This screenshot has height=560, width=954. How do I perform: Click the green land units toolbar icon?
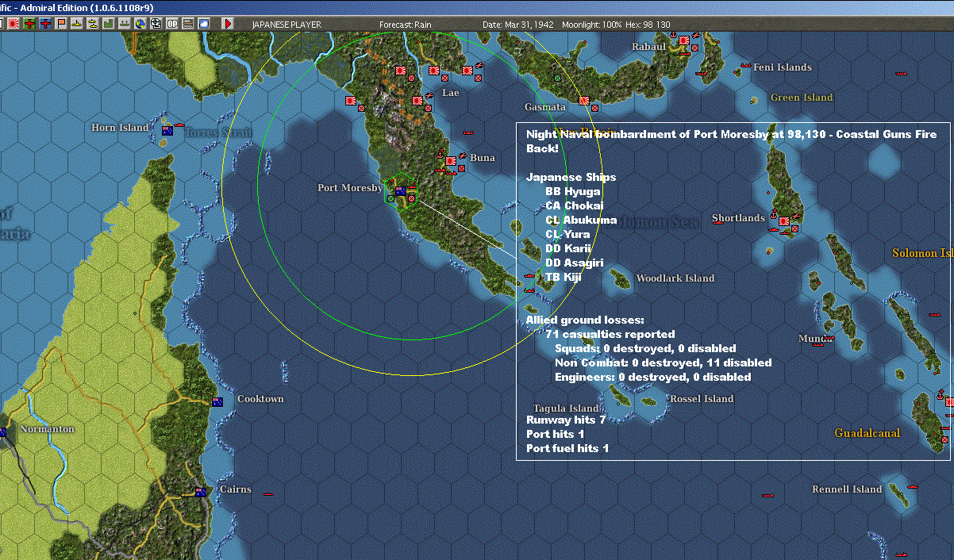(x=109, y=24)
